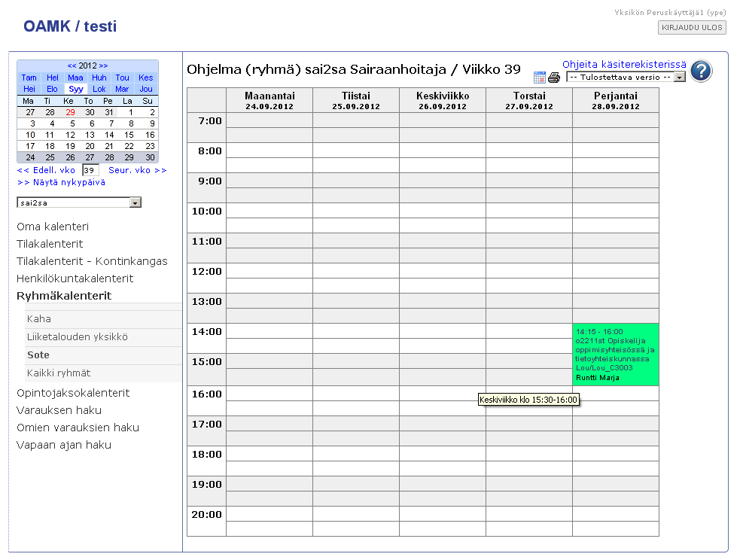Open the green Friday 14:15-16:00 event
Viewport: 743px width, 560px height.
[616, 355]
